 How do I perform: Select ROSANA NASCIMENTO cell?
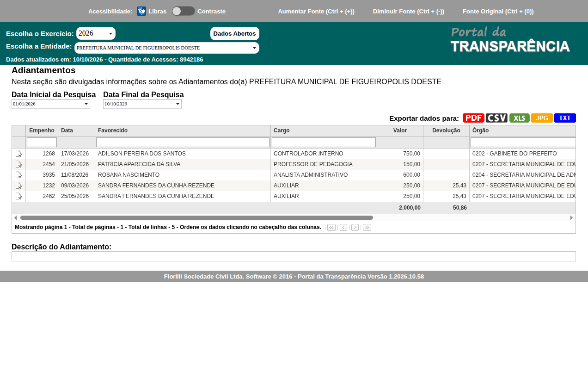click(x=183, y=175)
